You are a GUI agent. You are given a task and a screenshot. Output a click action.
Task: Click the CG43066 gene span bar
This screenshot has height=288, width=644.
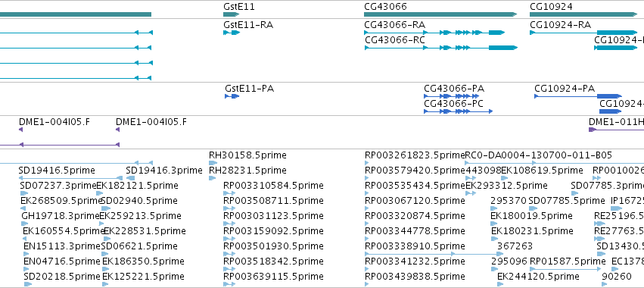click(440, 14)
